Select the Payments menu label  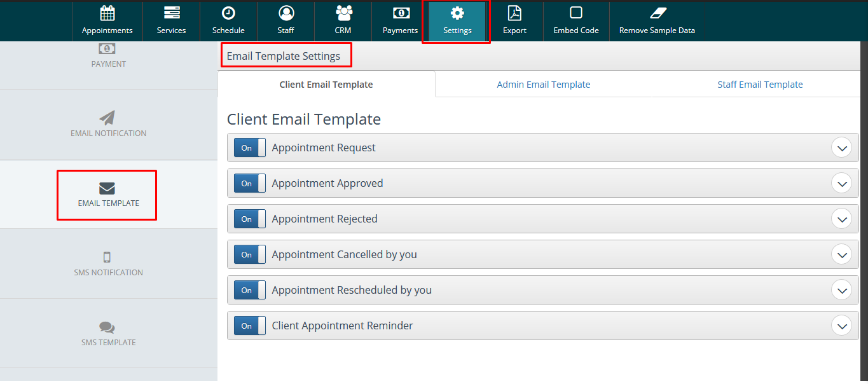(x=400, y=31)
